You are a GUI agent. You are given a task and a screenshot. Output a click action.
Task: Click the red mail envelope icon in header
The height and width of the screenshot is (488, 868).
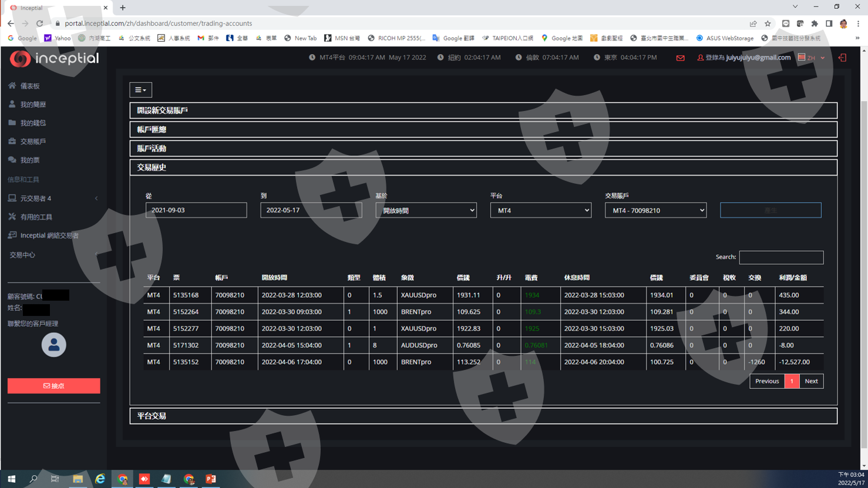pyautogui.click(x=680, y=58)
